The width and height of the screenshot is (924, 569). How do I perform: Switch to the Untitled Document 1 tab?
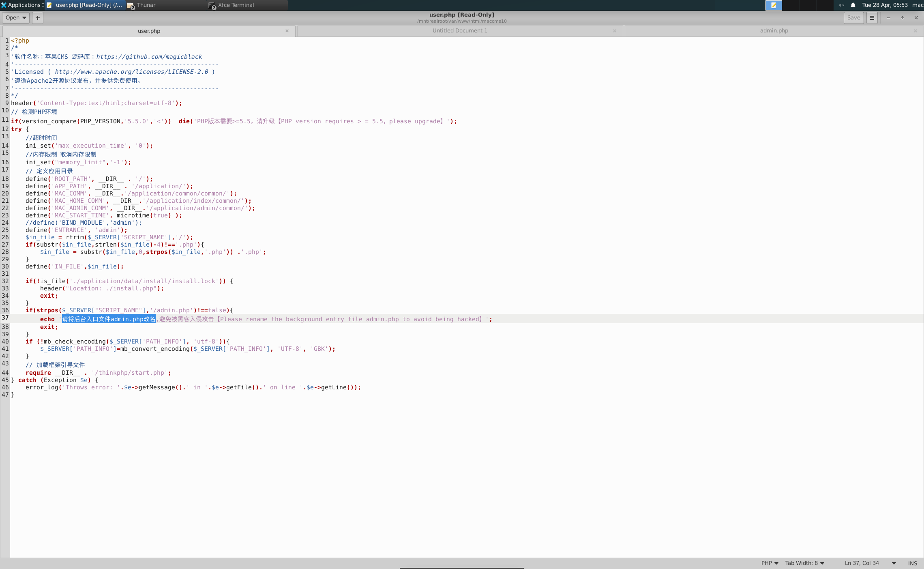pyautogui.click(x=460, y=31)
